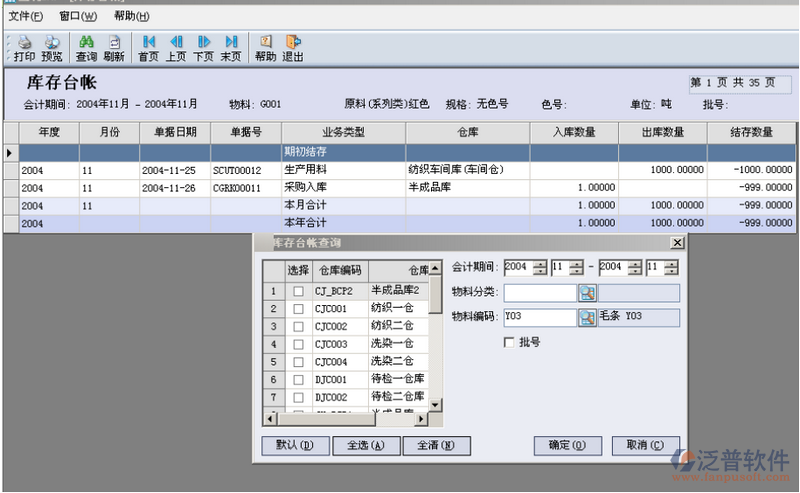Open Print Preview (预览) from toolbar

point(52,47)
